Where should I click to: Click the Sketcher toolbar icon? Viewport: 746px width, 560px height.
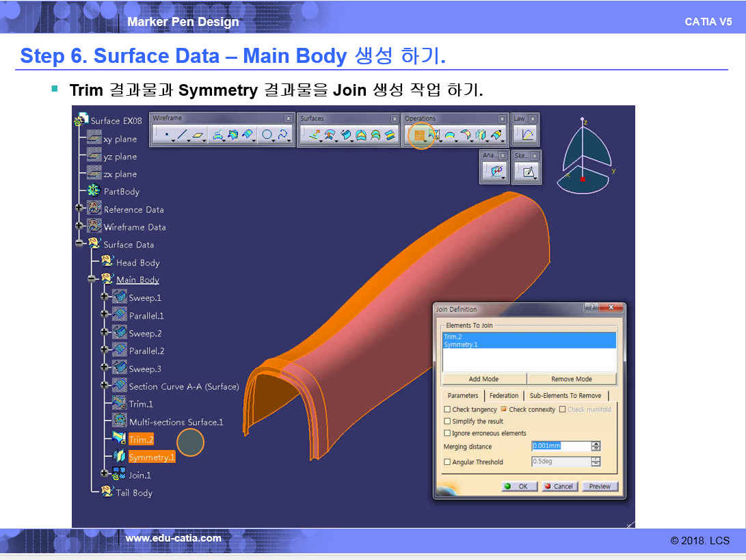point(527,172)
